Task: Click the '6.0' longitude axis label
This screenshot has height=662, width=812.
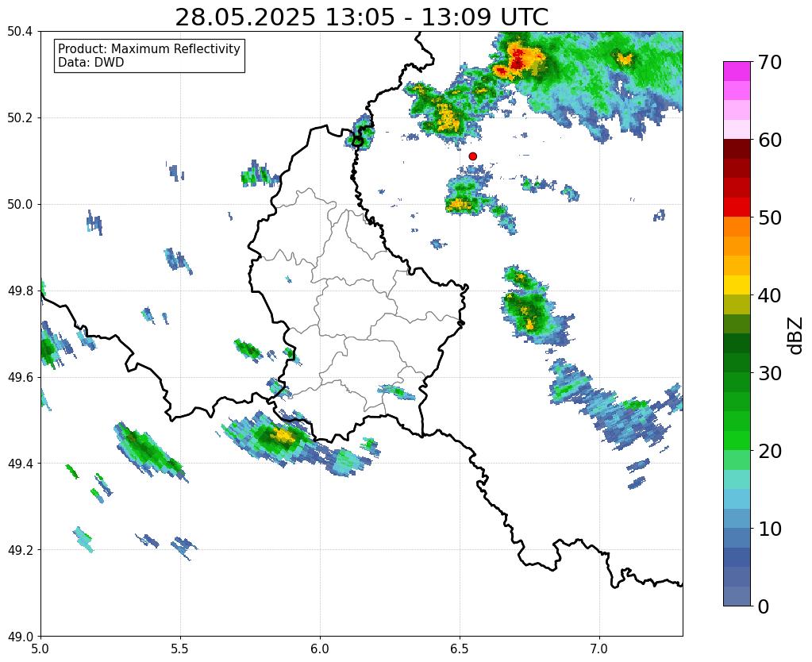Action: coord(320,649)
